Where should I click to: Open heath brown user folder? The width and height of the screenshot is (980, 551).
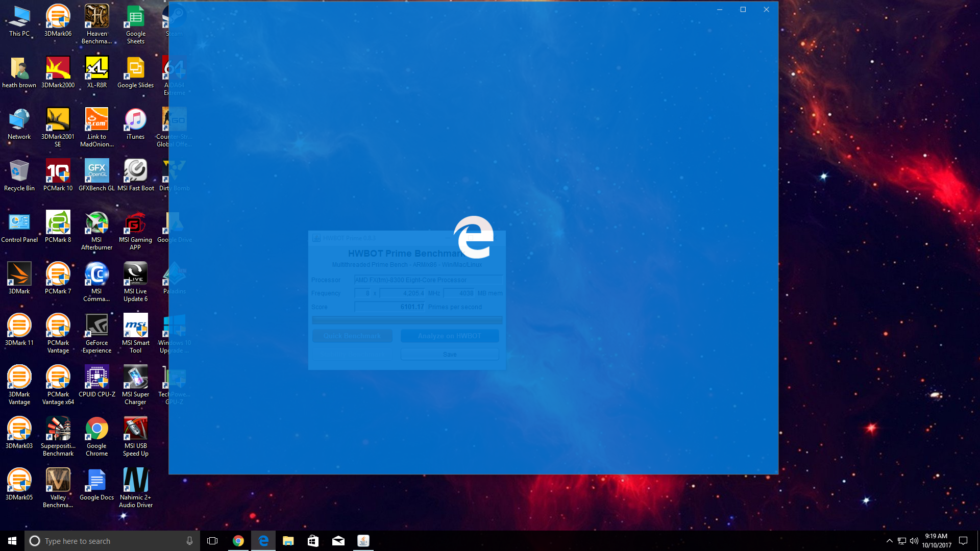19,73
